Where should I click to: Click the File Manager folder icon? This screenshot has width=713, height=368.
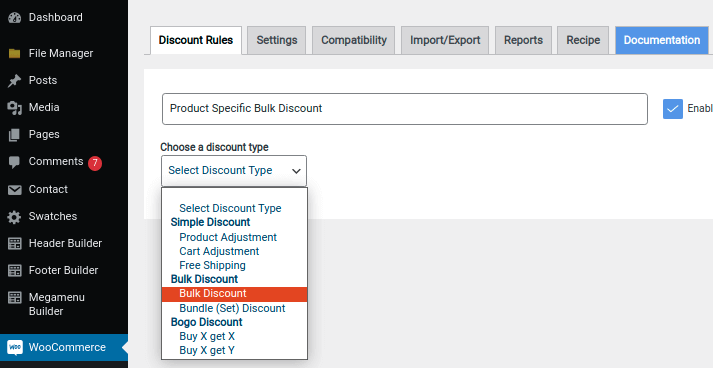15,54
